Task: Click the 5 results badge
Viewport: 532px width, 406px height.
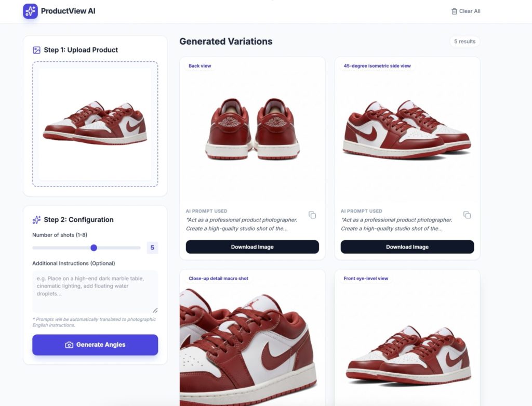Action: (x=464, y=42)
